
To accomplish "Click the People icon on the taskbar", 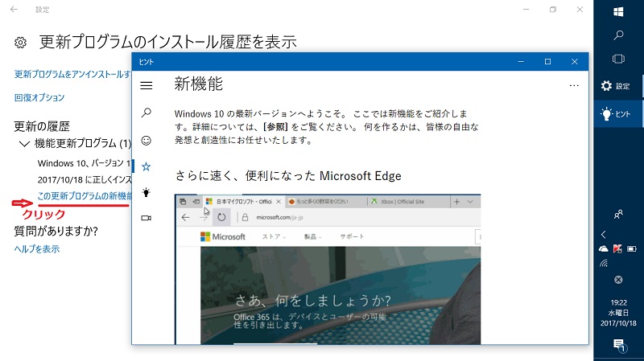I will coord(618,214).
